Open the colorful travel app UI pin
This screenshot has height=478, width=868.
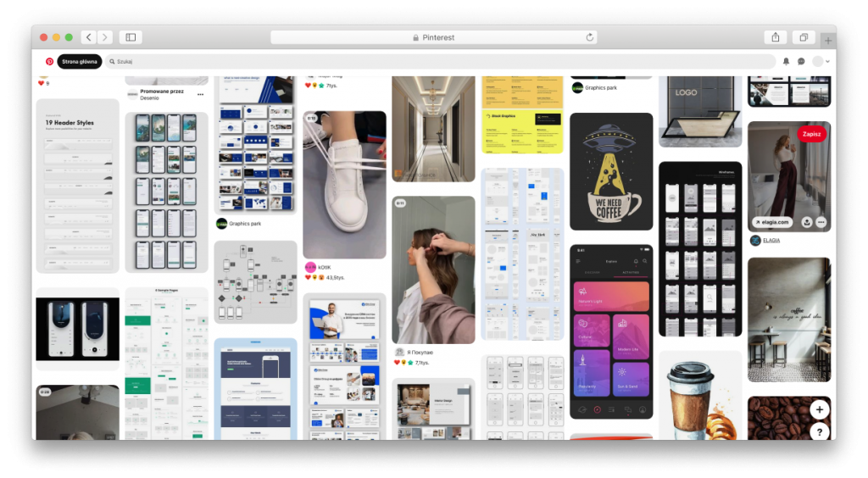click(611, 331)
